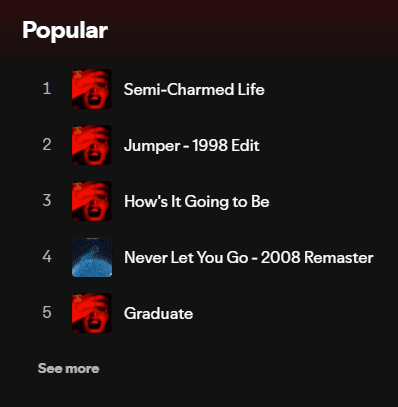Viewport: 398px width, 407px height.
Task: Click track number 2
Action: point(47,144)
